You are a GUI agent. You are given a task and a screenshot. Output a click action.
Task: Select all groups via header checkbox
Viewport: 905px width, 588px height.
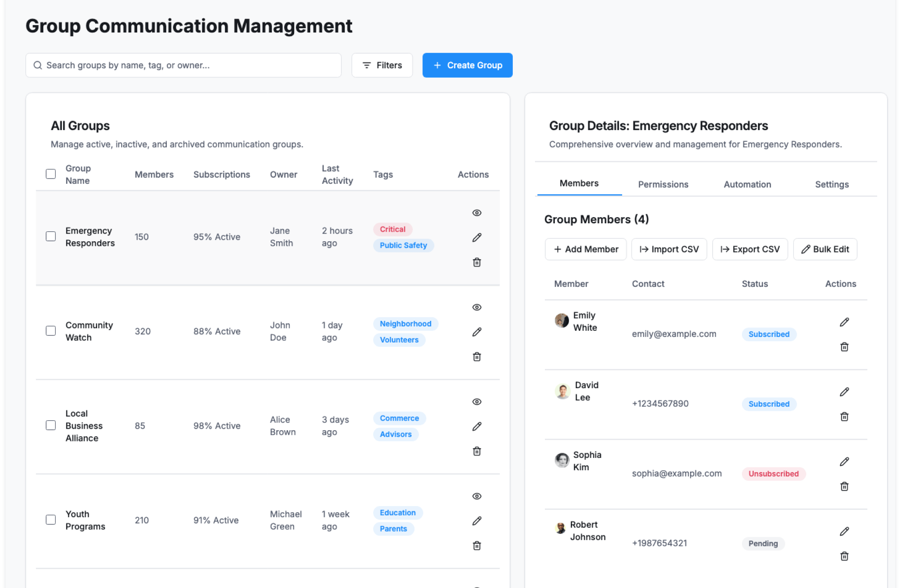pos(50,174)
